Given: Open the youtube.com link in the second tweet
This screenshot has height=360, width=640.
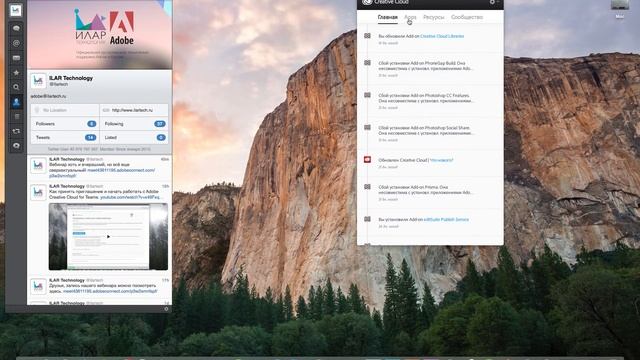Looking at the screenshot, I should [131, 197].
